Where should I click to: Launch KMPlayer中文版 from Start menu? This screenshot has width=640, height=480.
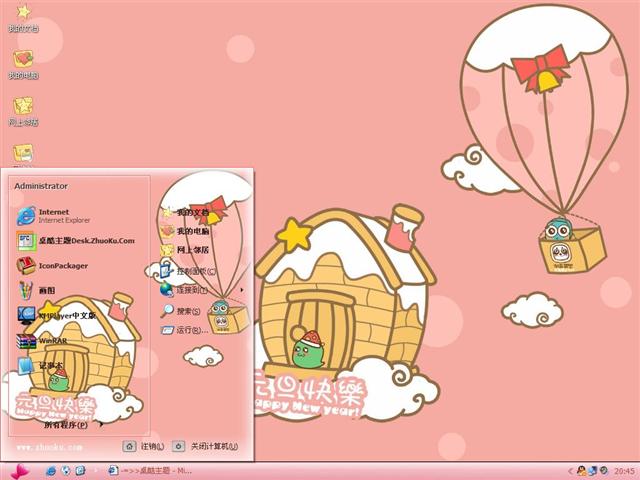(x=56, y=316)
